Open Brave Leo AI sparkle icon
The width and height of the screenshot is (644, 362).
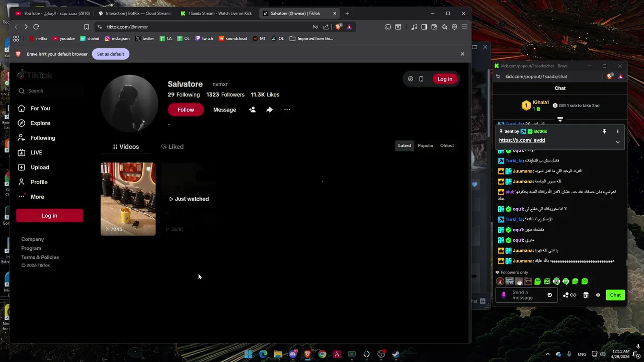(x=444, y=27)
